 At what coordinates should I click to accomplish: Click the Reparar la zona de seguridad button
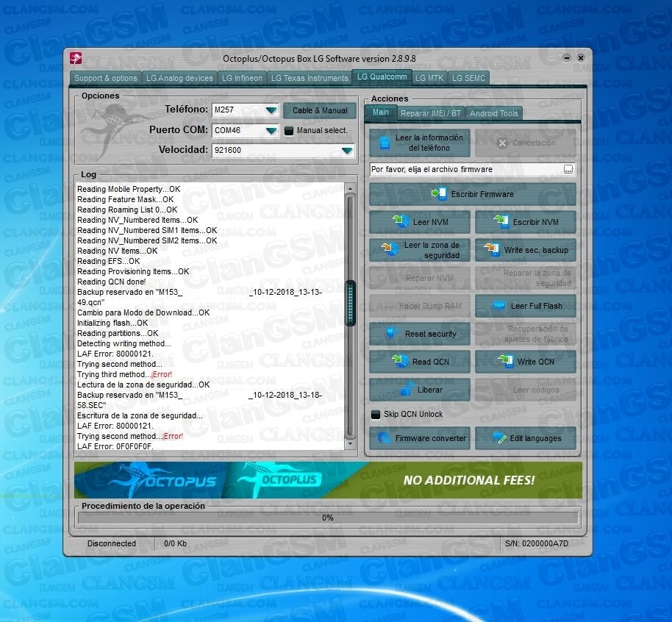(526, 278)
